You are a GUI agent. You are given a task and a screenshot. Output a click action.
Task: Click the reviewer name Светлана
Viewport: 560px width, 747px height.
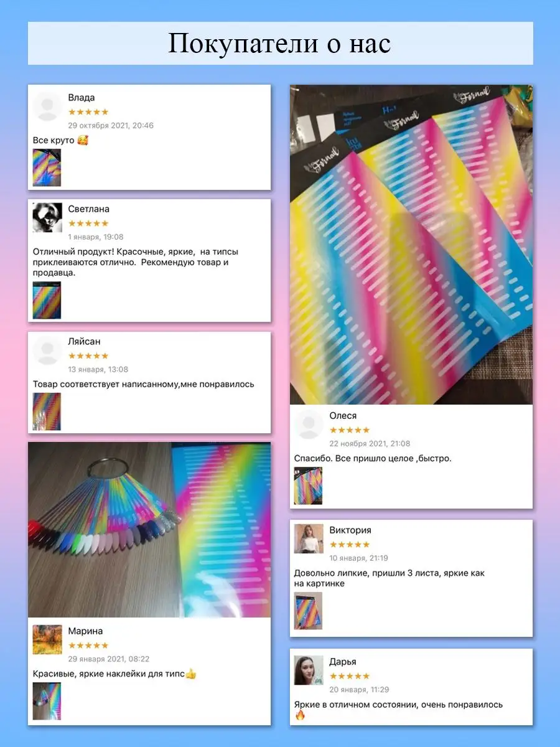point(89,209)
